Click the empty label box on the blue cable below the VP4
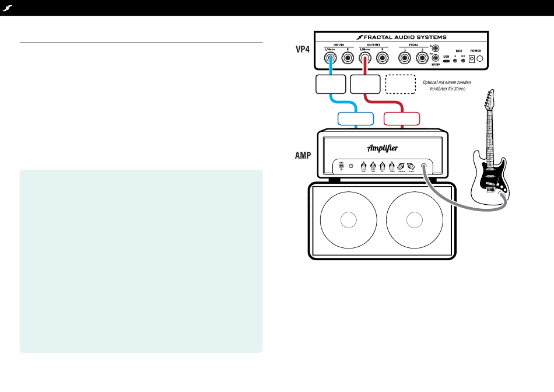Viewport: 554px width, 392px height. 331,84
